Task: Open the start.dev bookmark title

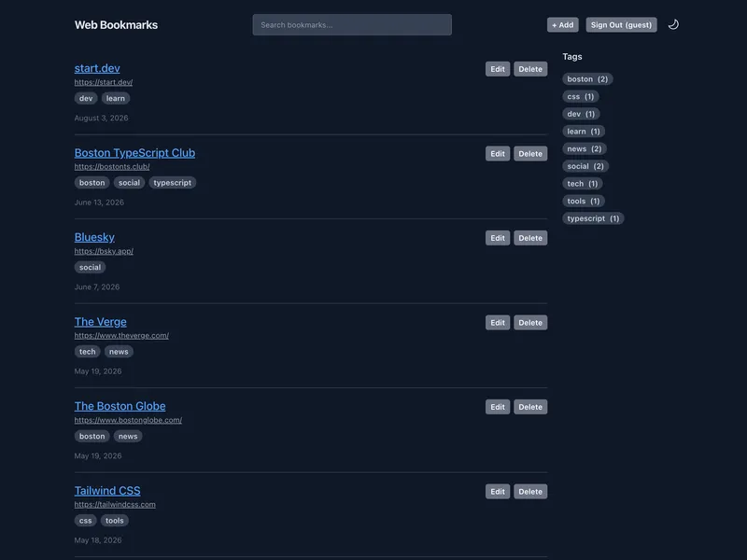Action: [x=97, y=68]
